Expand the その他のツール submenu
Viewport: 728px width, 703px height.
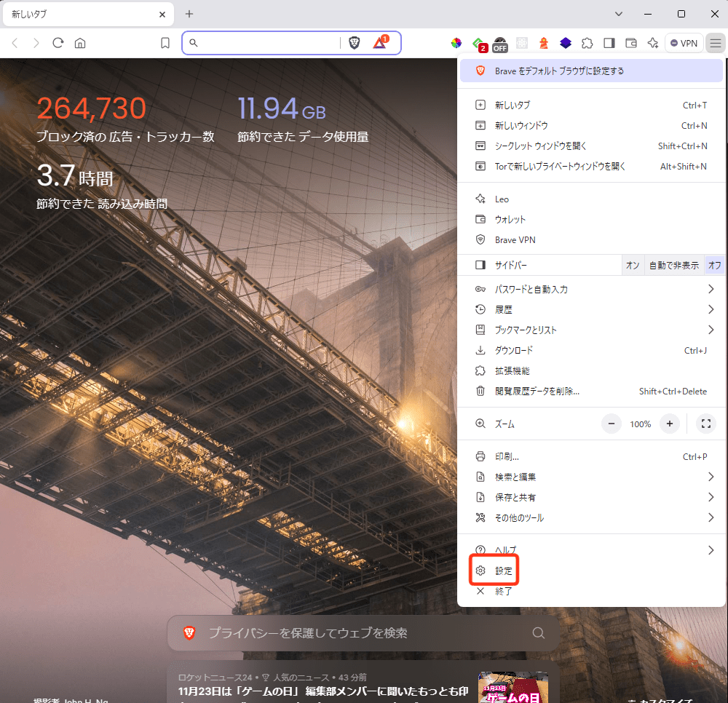point(711,518)
